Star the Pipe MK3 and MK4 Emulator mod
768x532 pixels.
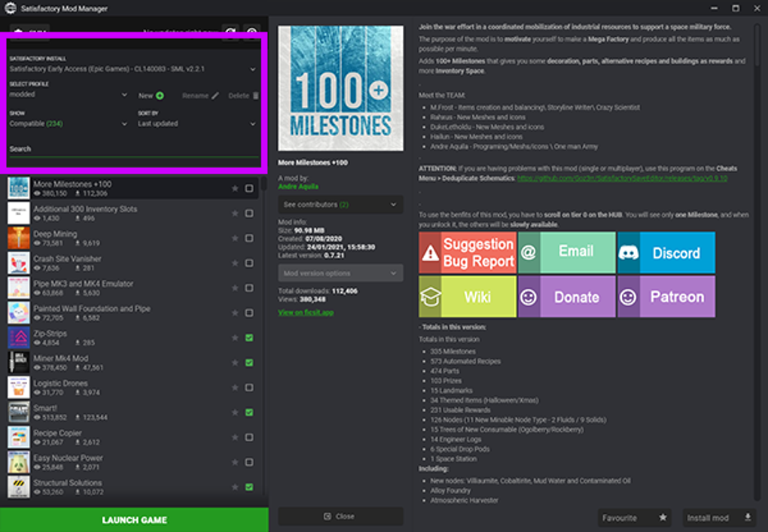coord(235,288)
